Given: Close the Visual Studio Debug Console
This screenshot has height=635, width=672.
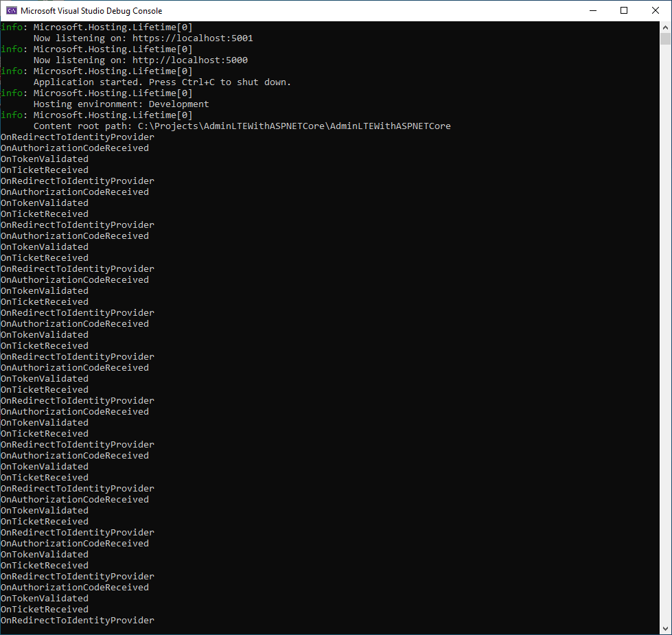Looking at the screenshot, I should tap(655, 10).
